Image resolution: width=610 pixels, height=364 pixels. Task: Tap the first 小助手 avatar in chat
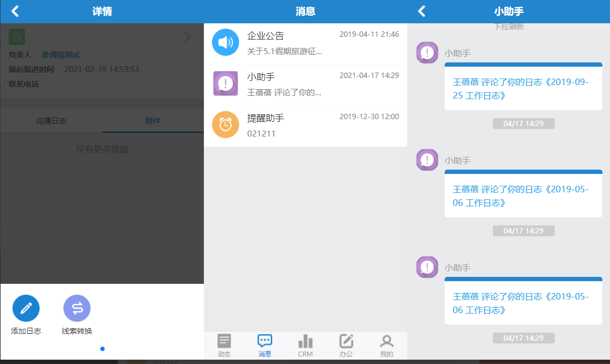click(427, 53)
